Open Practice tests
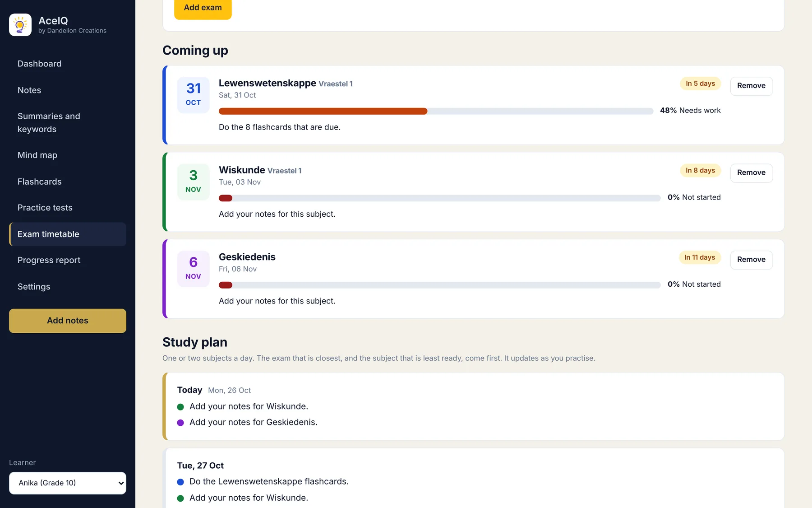Image resolution: width=812 pixels, height=508 pixels. [68, 208]
